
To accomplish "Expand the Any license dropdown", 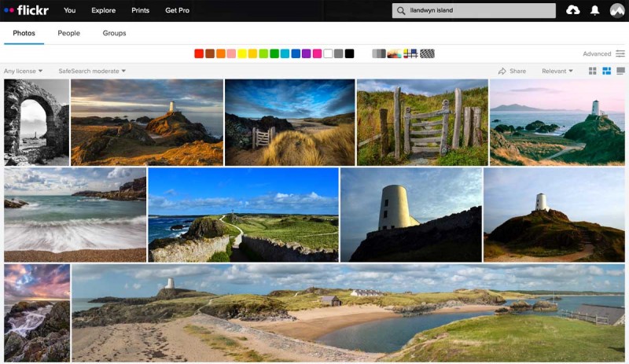I will click(23, 71).
